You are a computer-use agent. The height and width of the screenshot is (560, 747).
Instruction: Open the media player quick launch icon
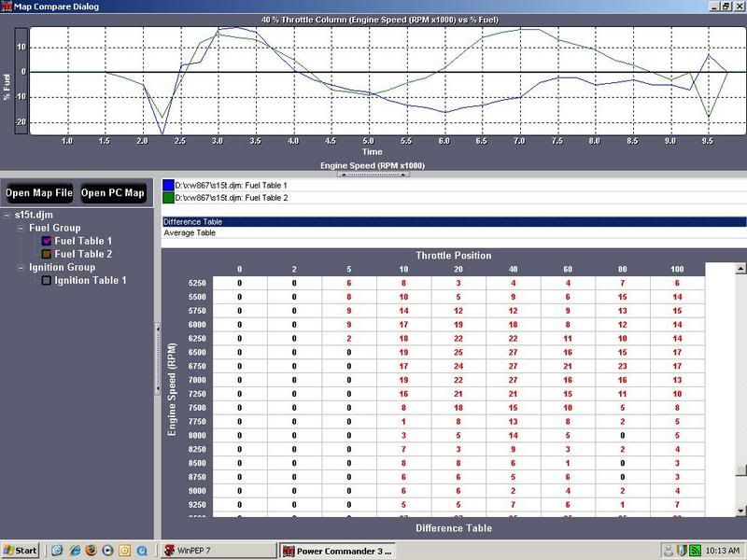click(107, 551)
